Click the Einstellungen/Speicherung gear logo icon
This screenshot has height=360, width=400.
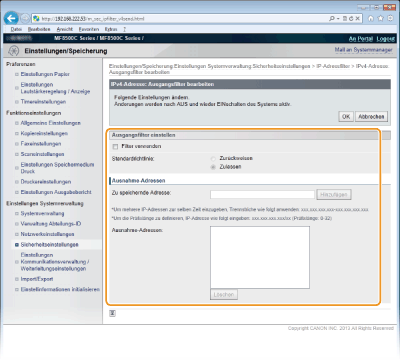[14, 51]
